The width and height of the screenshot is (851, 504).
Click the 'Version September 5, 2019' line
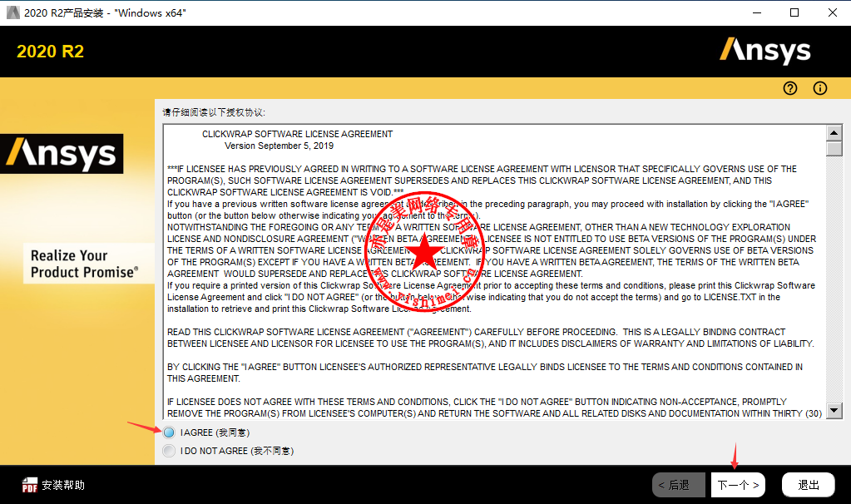pyautogui.click(x=279, y=146)
